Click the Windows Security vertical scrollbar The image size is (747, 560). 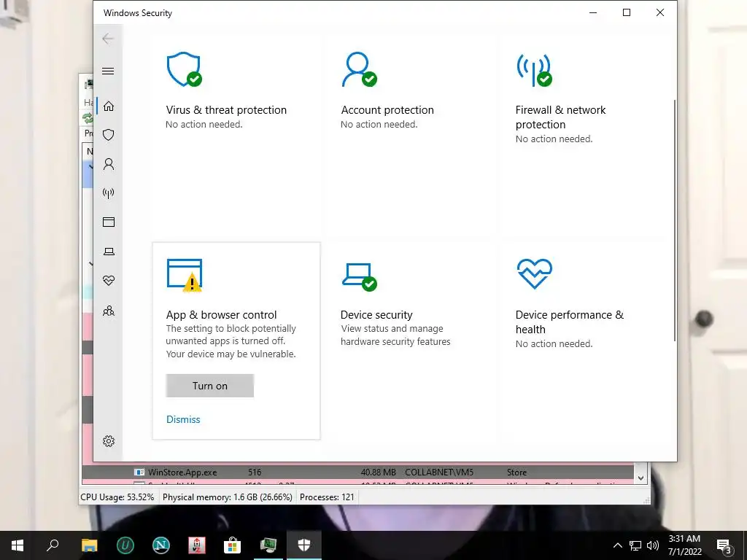(675, 220)
